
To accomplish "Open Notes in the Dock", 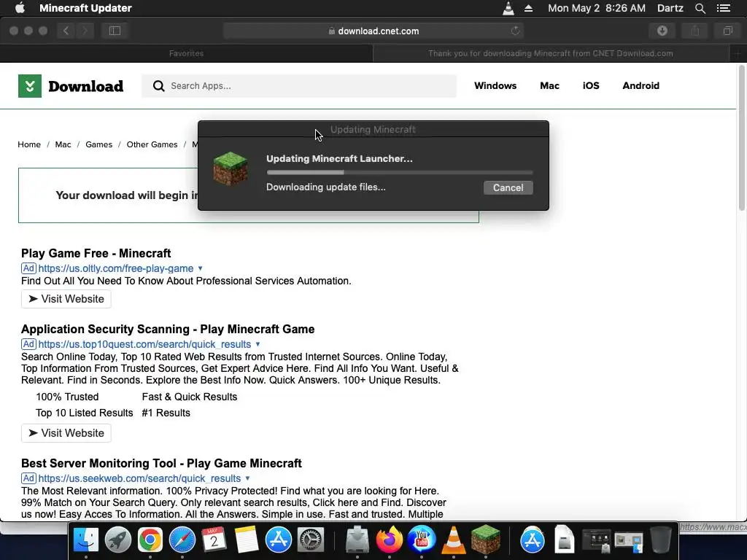I will pos(247,540).
